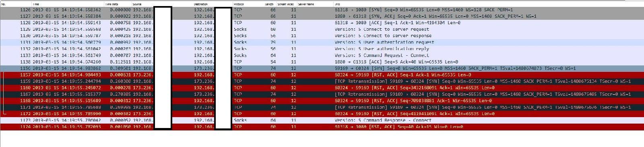Select packet 1138 ACK Seq=5 row

(x=322, y=62)
